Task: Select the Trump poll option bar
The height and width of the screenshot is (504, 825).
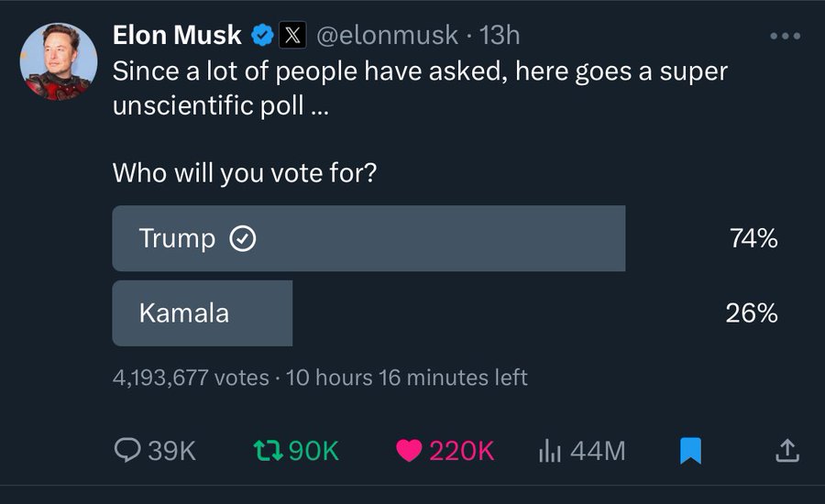Action: click(x=368, y=238)
